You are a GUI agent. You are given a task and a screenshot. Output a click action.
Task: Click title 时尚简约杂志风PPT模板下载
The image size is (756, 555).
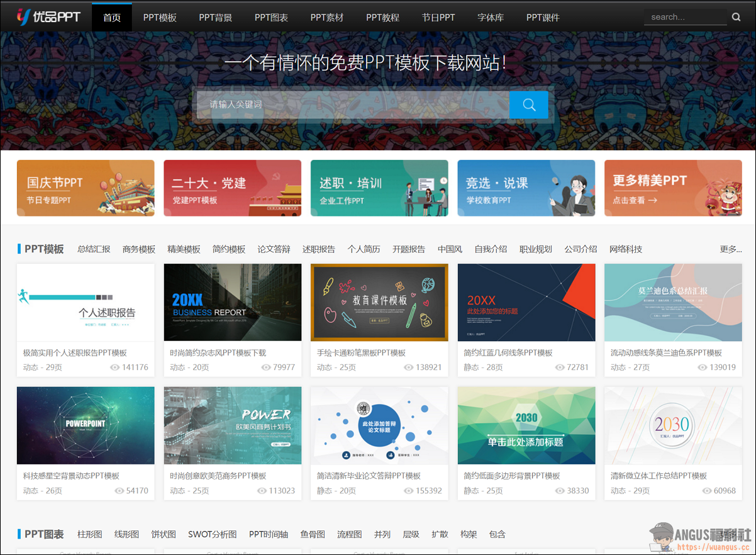218,353
